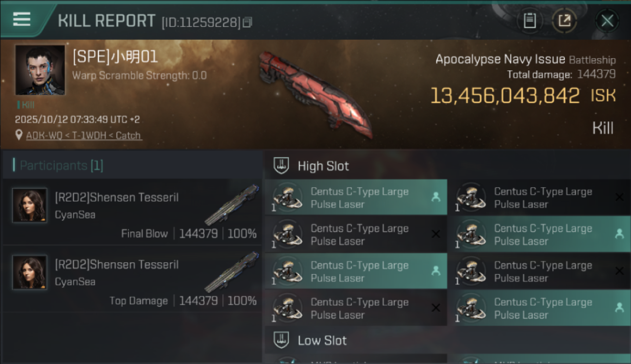The width and height of the screenshot is (631, 364).
Task: Share the kill report externally
Action: coord(565,20)
